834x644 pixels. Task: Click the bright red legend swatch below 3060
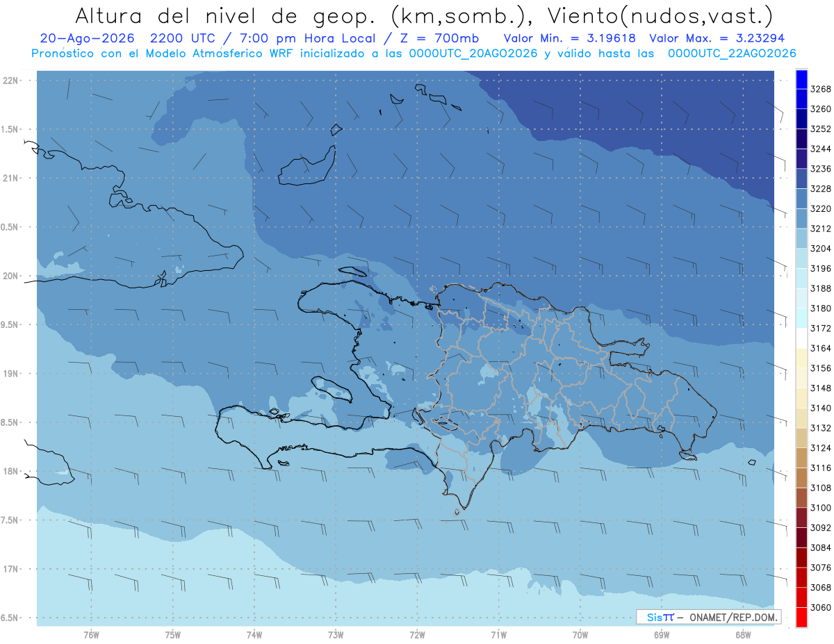click(801, 618)
